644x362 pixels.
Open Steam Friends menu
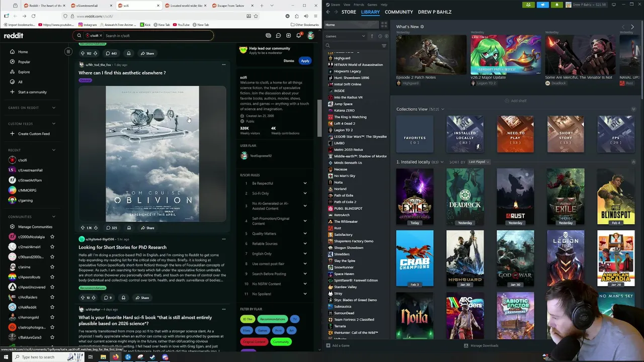pos(359,5)
